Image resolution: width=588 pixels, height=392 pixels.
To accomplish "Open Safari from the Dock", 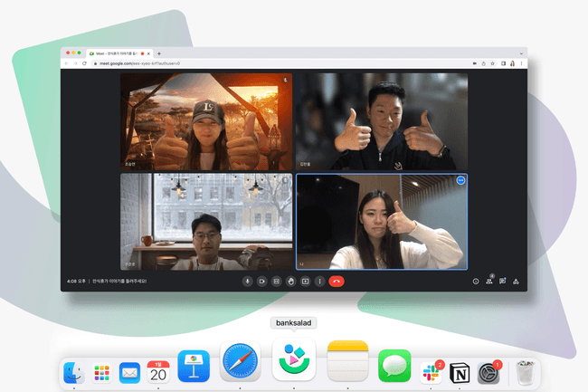I will click(240, 361).
